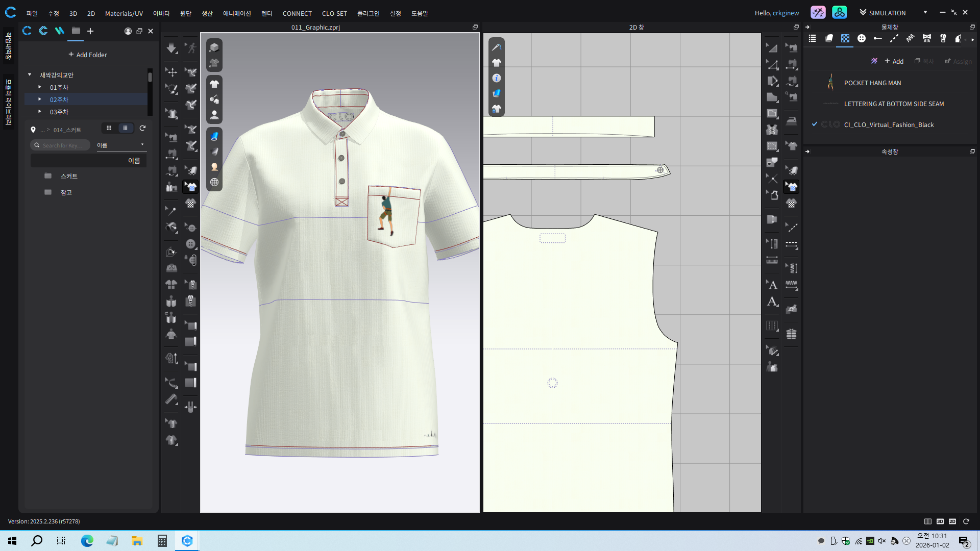Open the 이름 sort dropdown
Viewport: 980px width, 551px height.
(x=121, y=145)
